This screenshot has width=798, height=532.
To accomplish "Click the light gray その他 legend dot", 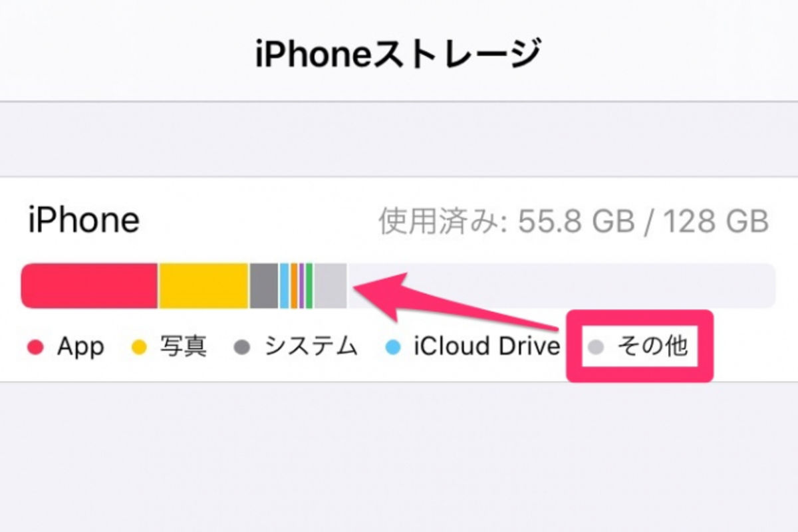I will coord(597,347).
